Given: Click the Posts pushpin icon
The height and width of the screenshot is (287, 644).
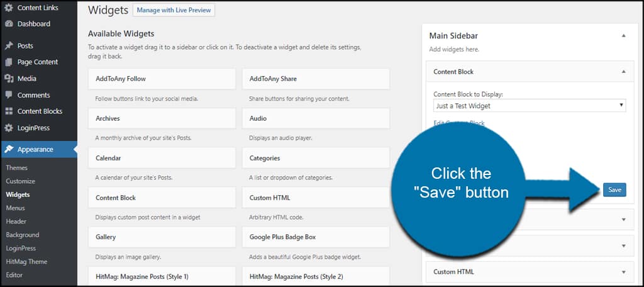Looking at the screenshot, I should pos(9,46).
